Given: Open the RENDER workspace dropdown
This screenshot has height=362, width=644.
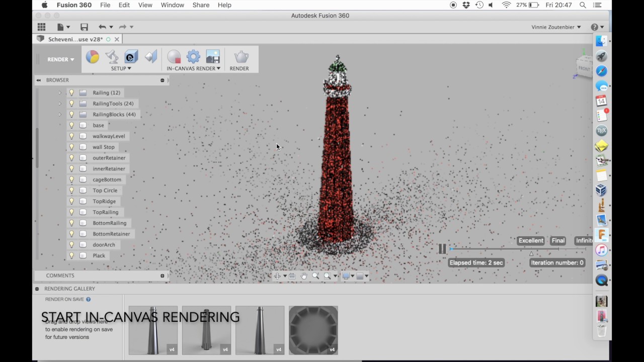Looking at the screenshot, I should (x=60, y=59).
